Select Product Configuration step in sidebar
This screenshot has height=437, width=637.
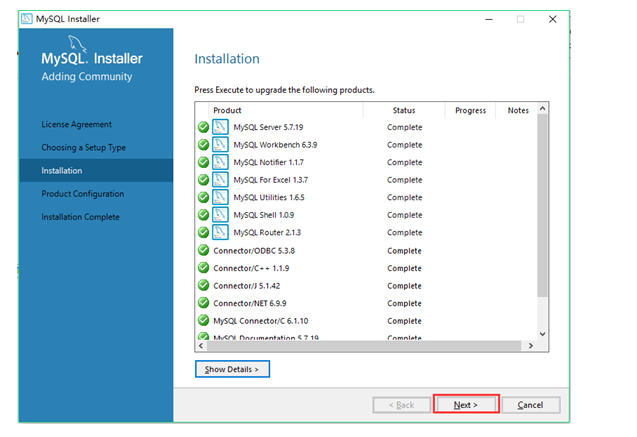(82, 194)
